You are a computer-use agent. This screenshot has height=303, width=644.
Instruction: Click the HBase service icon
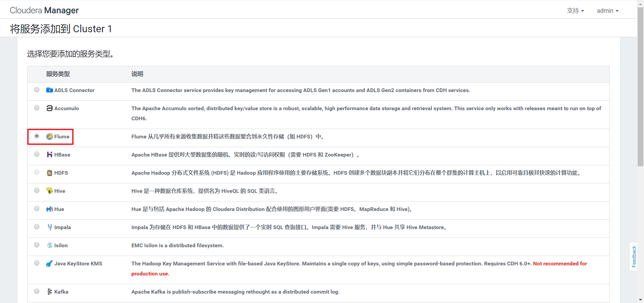[50, 155]
